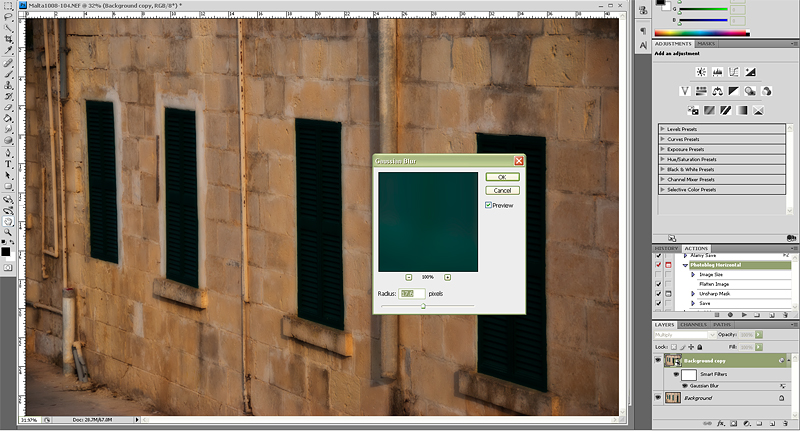Collapse the Photoblog Horizontal action set
The image size is (800, 431).
point(685,265)
